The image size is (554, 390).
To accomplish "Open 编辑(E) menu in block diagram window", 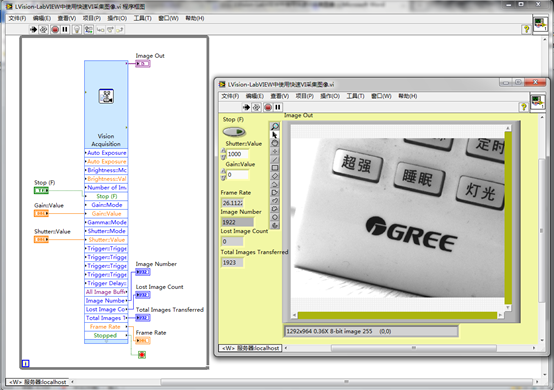I will 42,18.
